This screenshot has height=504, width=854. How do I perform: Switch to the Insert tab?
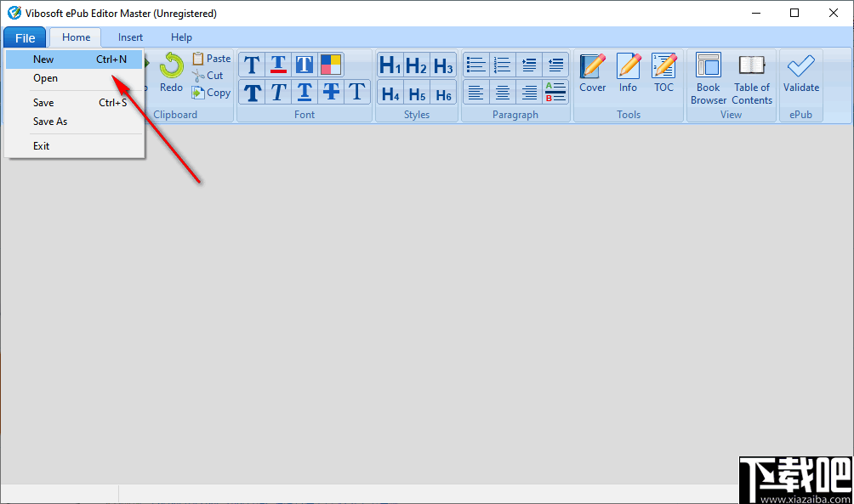click(x=129, y=37)
